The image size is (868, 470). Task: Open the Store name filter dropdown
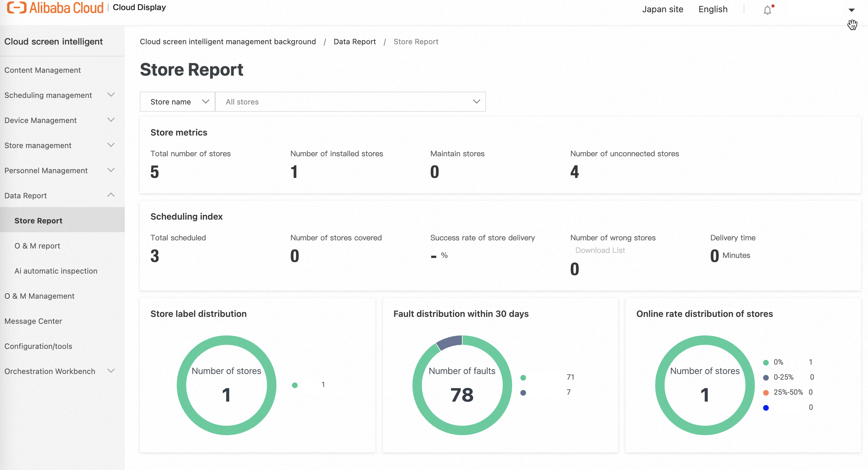click(x=177, y=101)
